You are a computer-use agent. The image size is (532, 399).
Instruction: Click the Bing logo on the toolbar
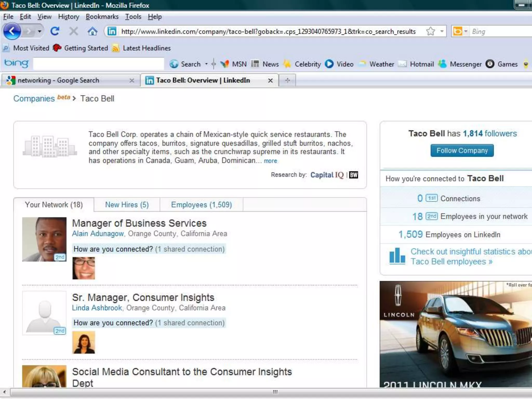pos(17,63)
